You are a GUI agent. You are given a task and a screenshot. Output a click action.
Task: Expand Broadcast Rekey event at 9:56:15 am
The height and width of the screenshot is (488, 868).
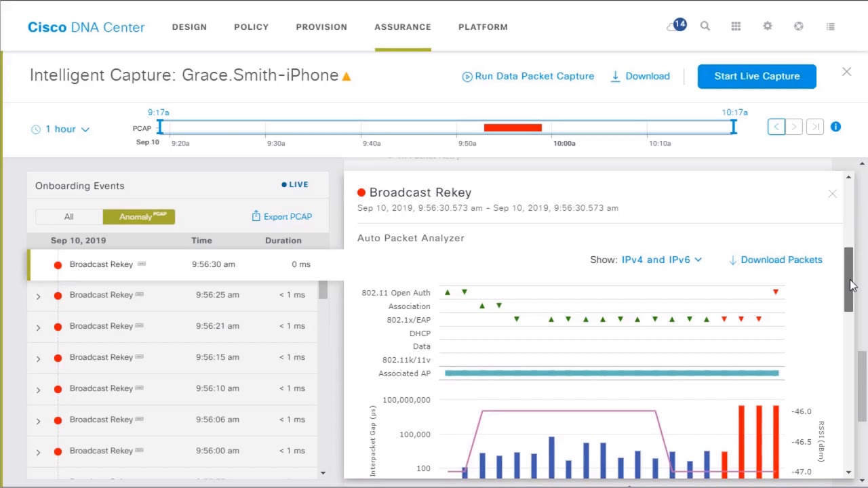coord(38,359)
